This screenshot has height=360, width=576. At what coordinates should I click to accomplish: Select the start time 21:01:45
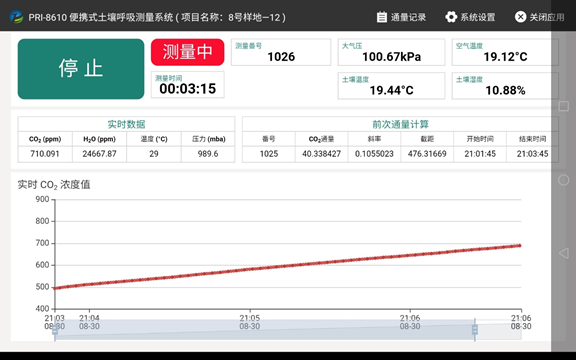point(480,154)
